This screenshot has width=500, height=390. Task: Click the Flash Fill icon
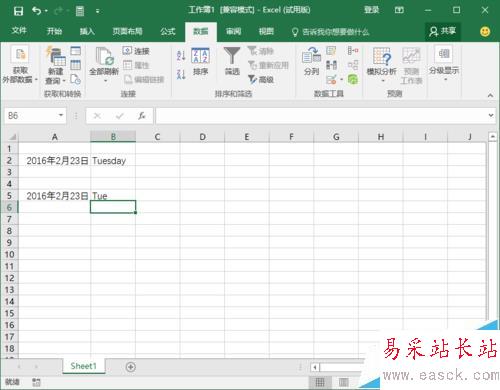[331, 51]
